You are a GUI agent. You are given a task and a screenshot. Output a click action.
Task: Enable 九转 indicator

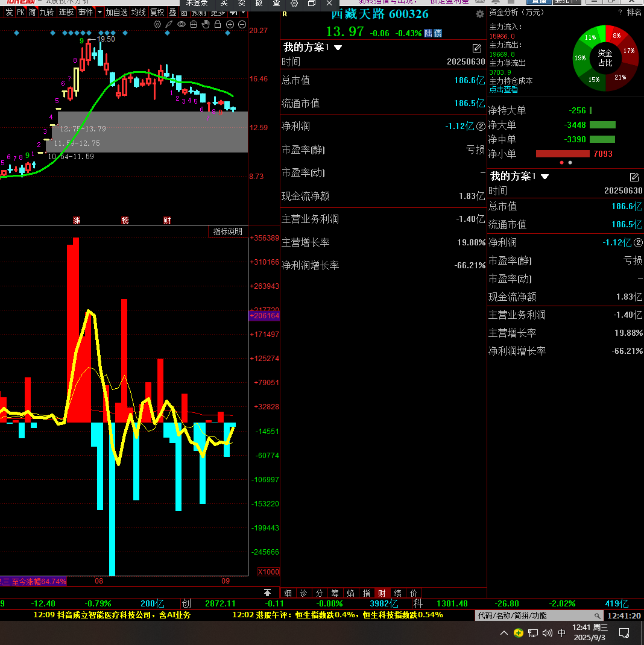47,12
